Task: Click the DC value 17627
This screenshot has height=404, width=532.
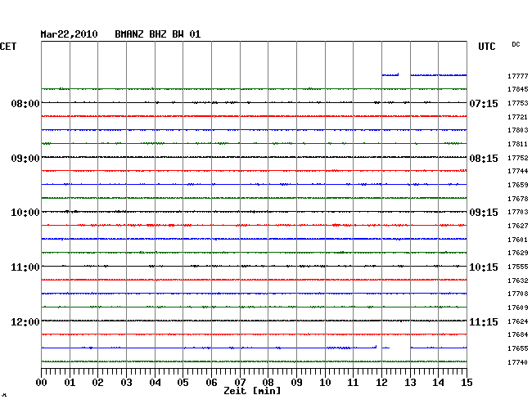Action: pos(518,226)
